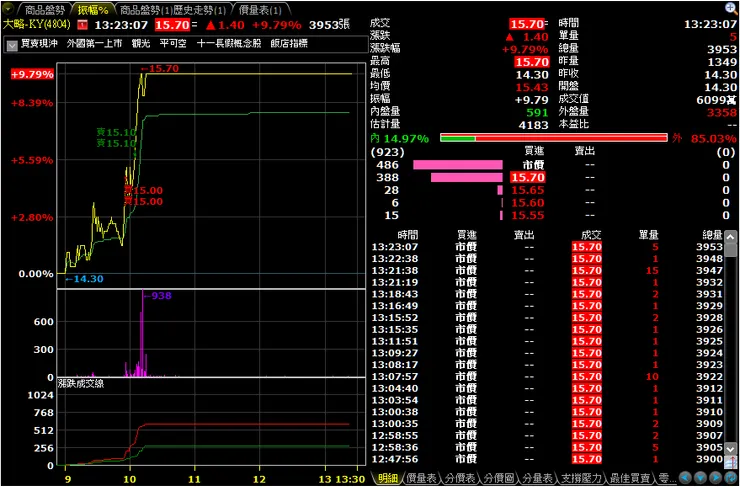740x487 pixels.
Task: Click the red calendar icon next to 大略-KY(4804)
Action: coord(83,25)
